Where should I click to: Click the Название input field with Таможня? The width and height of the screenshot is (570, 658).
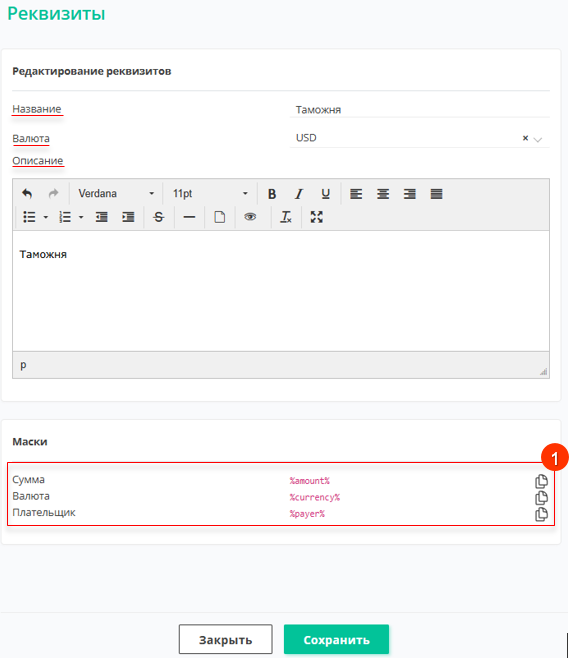tap(419, 110)
